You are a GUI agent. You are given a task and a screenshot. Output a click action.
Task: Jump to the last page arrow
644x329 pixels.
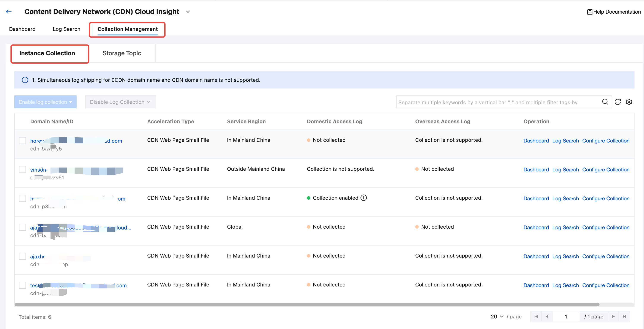click(624, 316)
